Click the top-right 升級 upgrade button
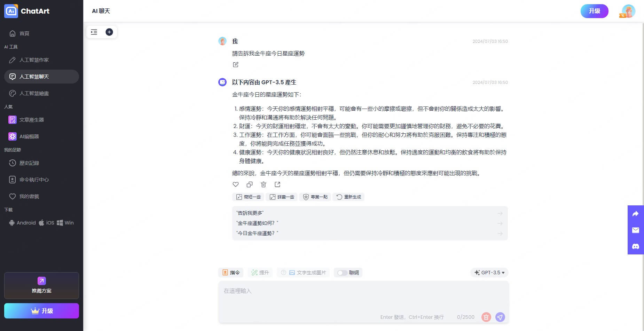 point(594,11)
